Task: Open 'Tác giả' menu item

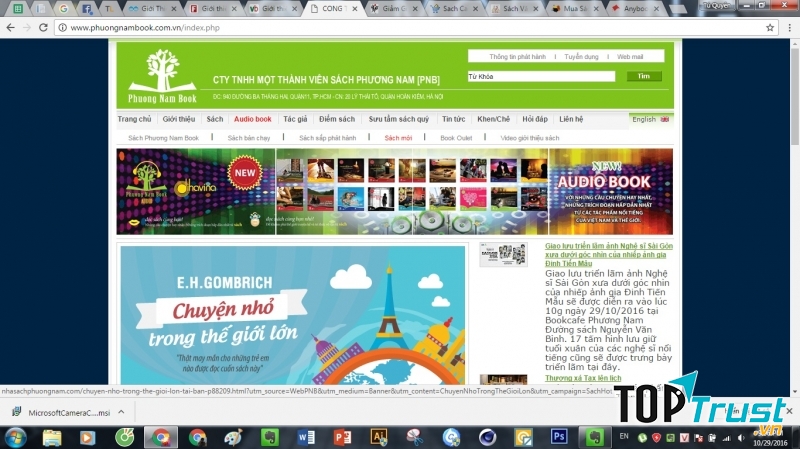Action: click(295, 119)
